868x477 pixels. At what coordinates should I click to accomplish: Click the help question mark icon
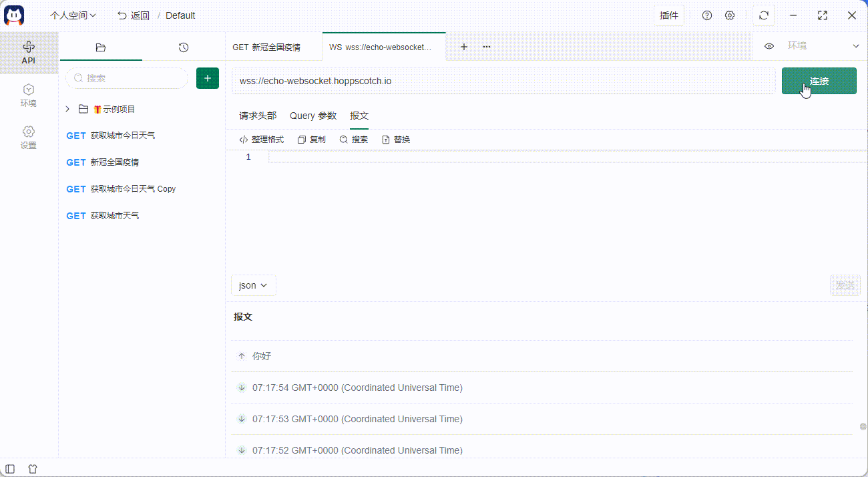(707, 15)
